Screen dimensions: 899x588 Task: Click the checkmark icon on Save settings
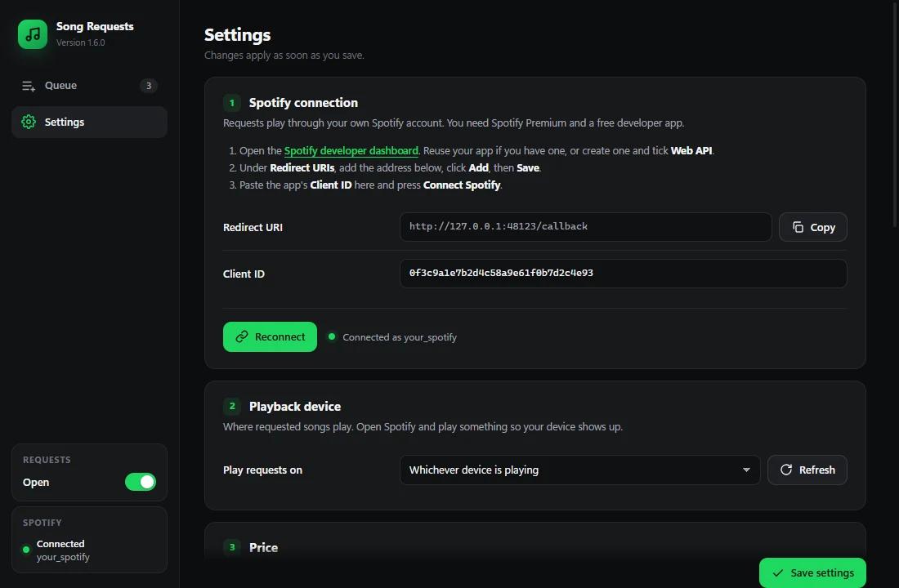777,573
